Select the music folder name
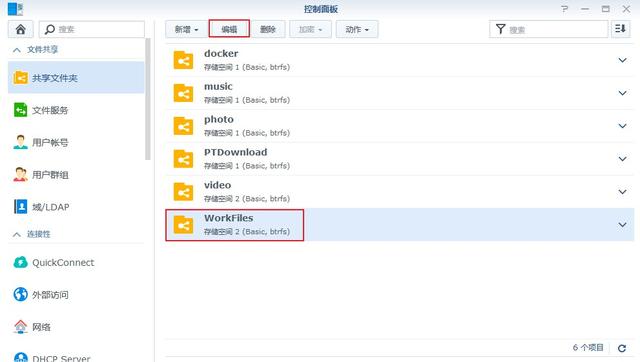The height and width of the screenshot is (362, 640). 218,87
